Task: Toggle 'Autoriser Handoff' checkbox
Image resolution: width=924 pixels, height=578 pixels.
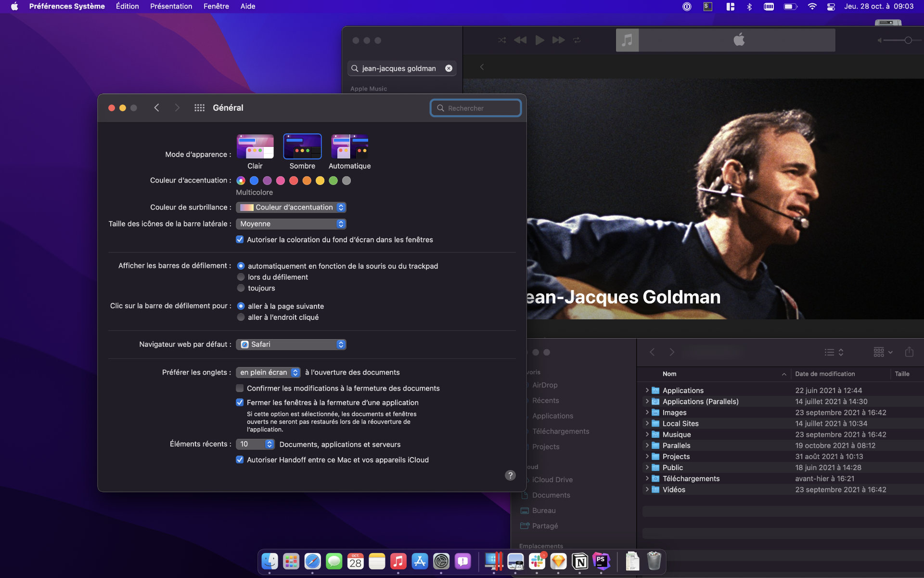Action: tap(240, 460)
